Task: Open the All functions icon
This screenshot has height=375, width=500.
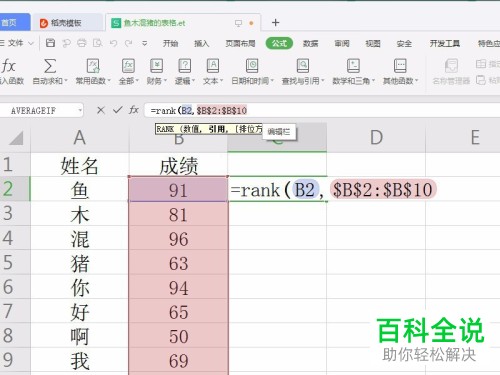Action: pos(128,66)
